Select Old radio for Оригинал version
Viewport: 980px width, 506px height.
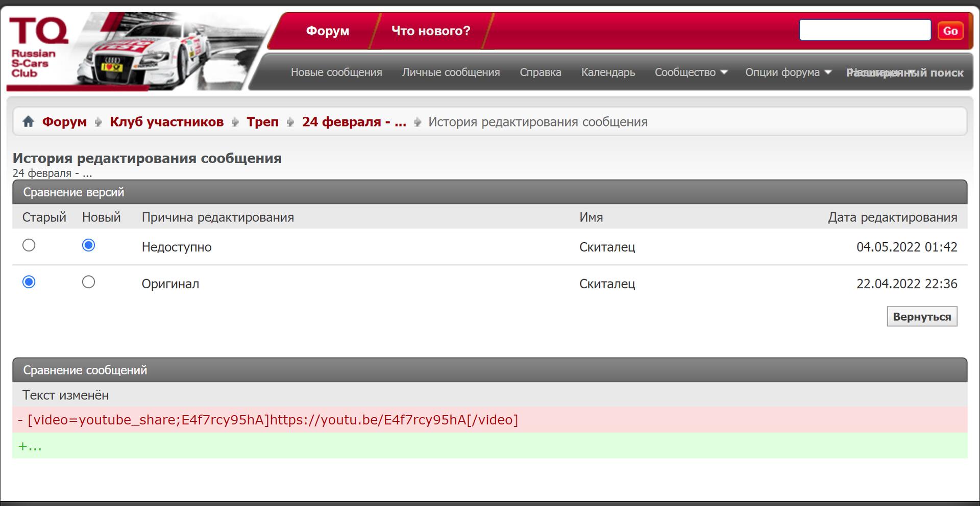point(29,282)
